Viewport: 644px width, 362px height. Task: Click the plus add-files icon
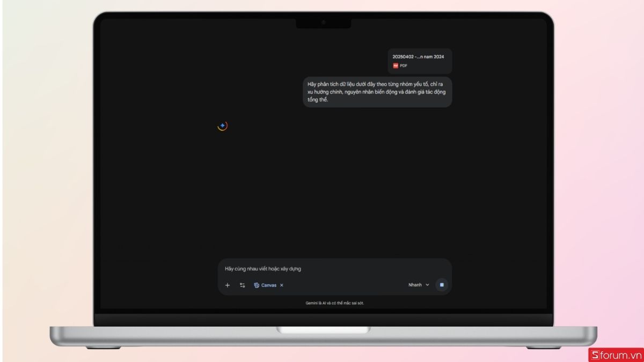[228, 285]
